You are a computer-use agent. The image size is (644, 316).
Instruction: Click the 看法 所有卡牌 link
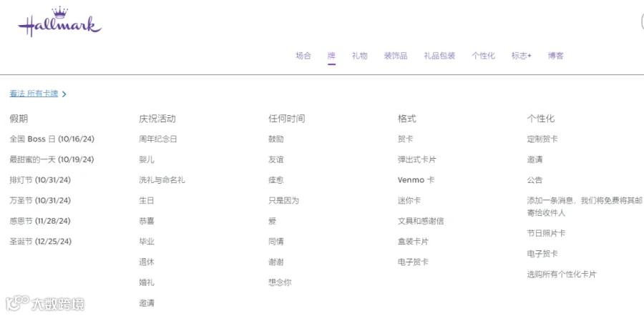click(34, 94)
